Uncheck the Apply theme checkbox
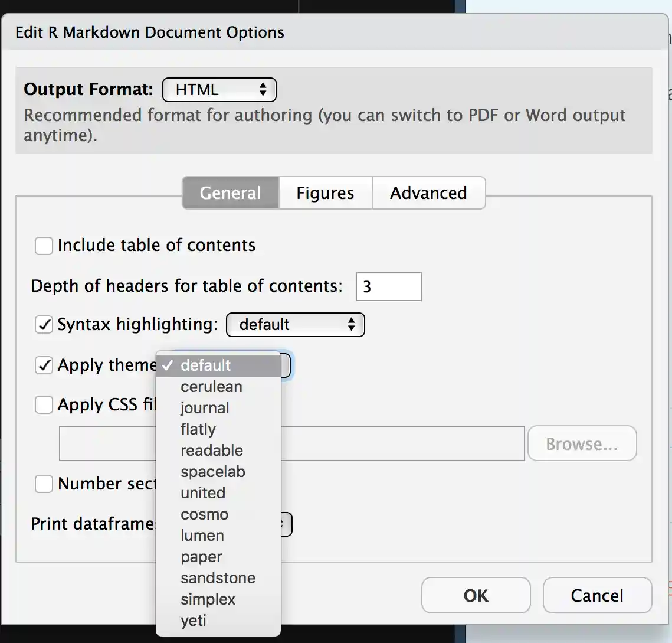Image resolution: width=672 pixels, height=643 pixels. [x=44, y=365]
